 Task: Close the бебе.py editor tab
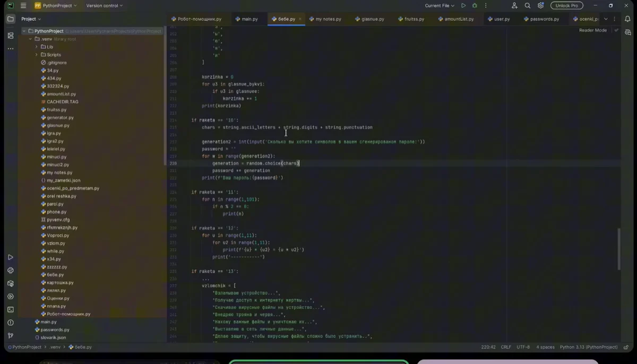pos(300,19)
